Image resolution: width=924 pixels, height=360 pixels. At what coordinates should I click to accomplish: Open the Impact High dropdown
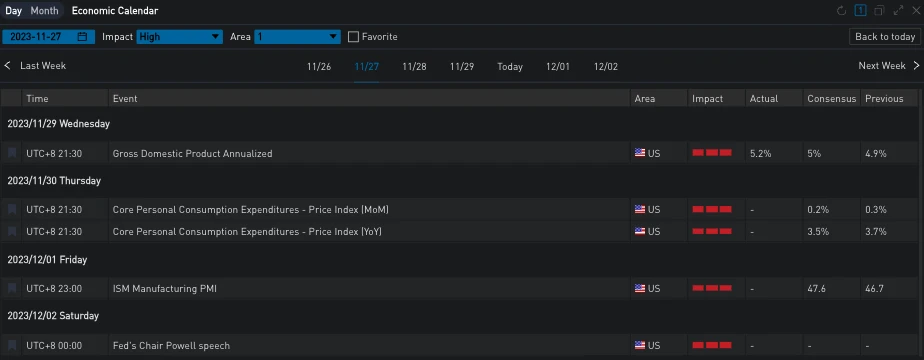(180, 37)
